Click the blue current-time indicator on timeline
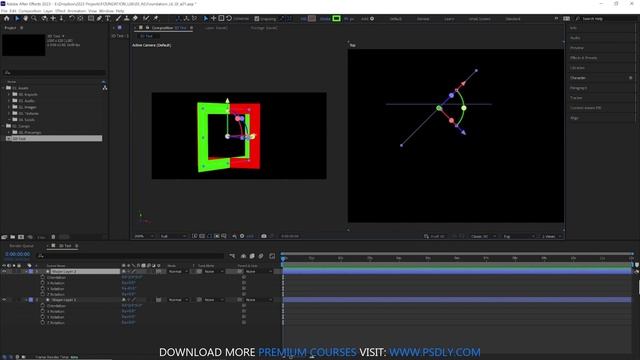This screenshot has width=640, height=360. (283, 258)
